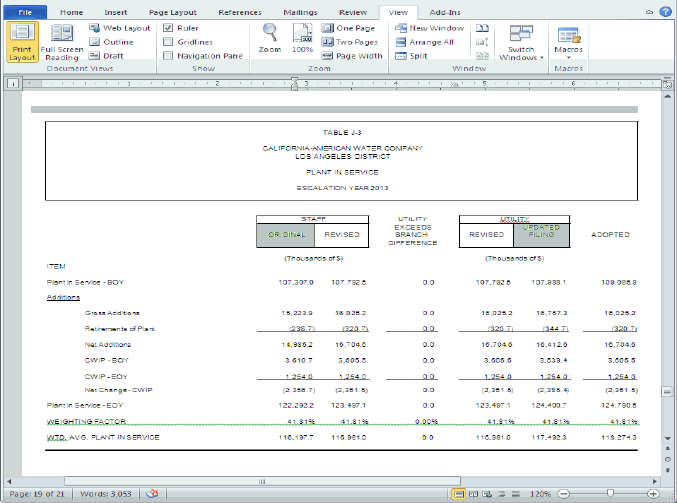Select Print Layout view icon
Image resolution: width=677 pixels, height=503 pixels.
[22, 42]
